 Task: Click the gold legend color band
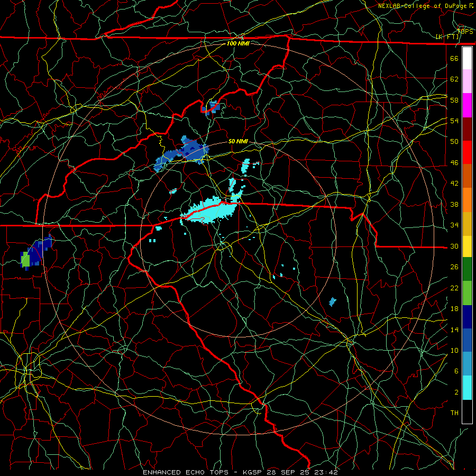tap(467, 223)
